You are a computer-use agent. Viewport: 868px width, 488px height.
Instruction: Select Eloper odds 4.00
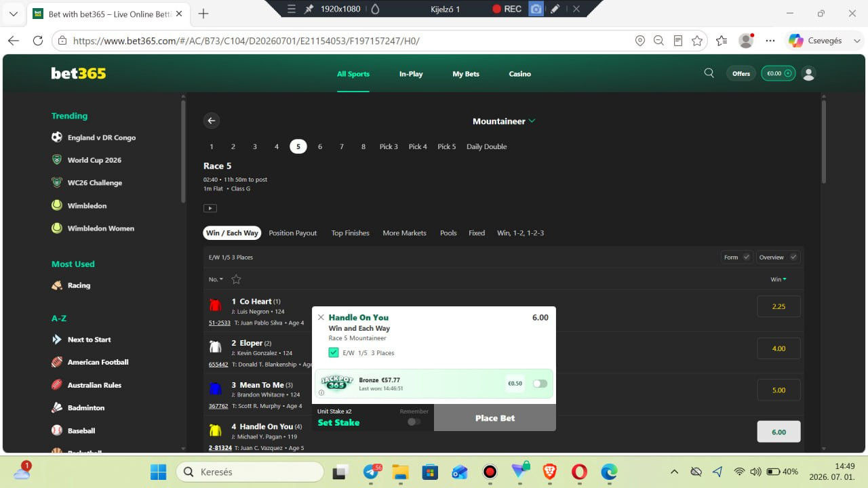coord(778,348)
